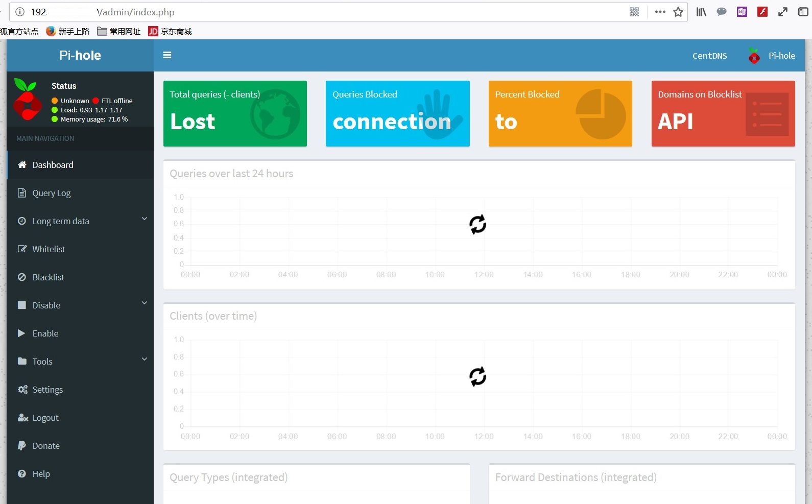Click the red Flash extension icon
812x504 pixels.
point(762,12)
